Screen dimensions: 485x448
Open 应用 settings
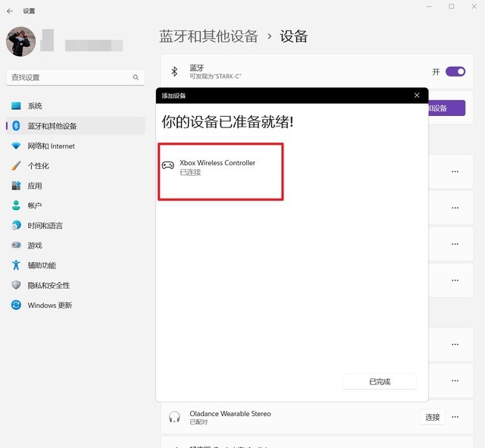tap(76, 186)
